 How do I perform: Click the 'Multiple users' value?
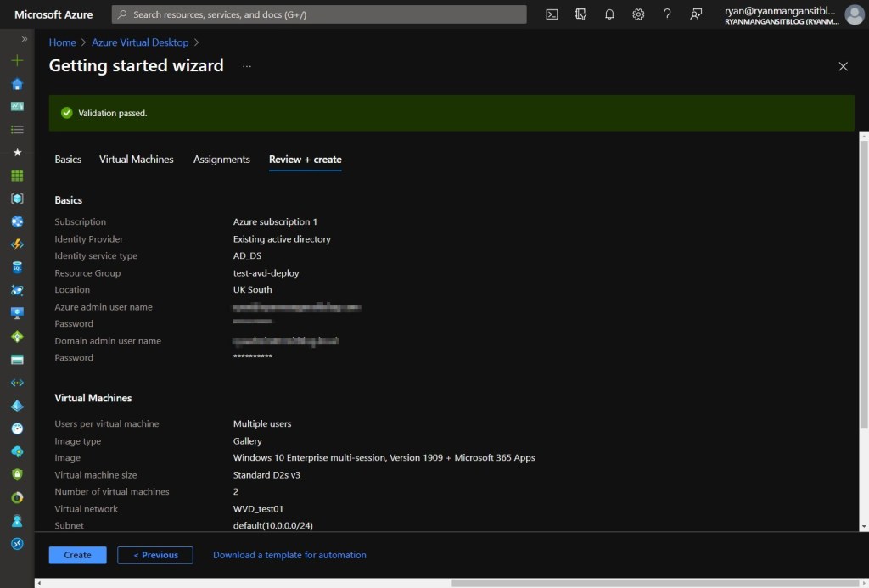[x=262, y=424]
